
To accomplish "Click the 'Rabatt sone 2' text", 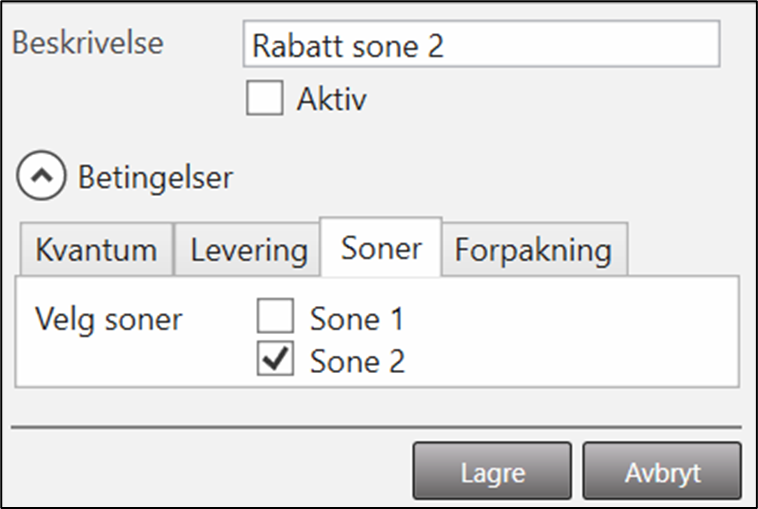I will (x=347, y=47).
